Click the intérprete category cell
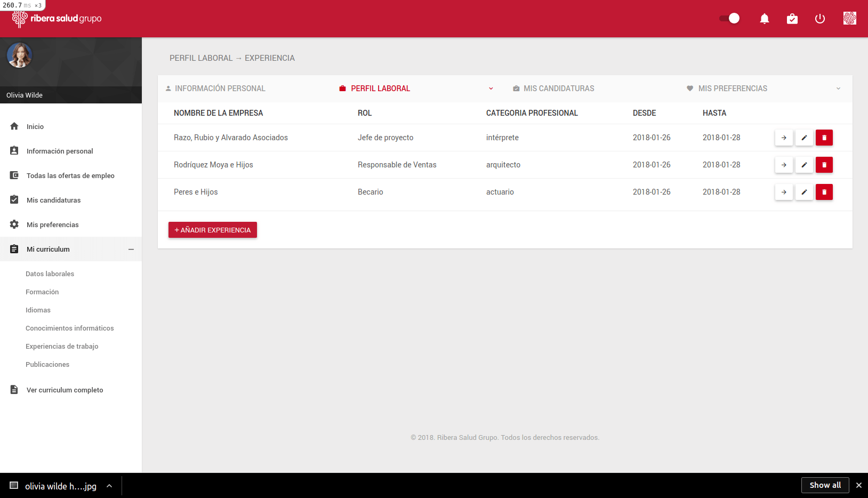The image size is (868, 498). pos(502,138)
